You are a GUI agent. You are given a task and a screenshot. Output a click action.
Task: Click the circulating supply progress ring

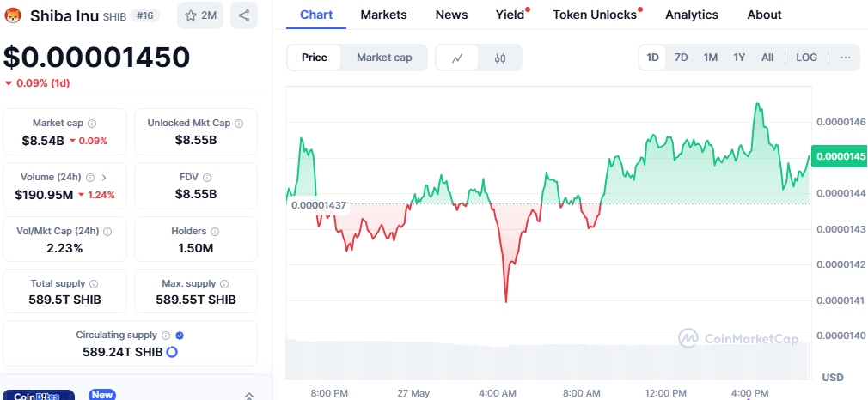coord(172,352)
